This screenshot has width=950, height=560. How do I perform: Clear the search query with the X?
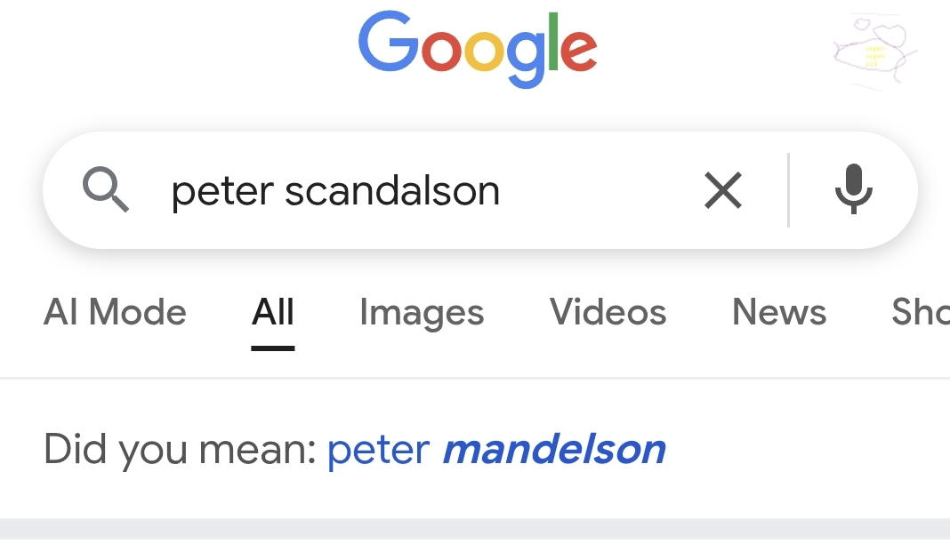tap(722, 190)
